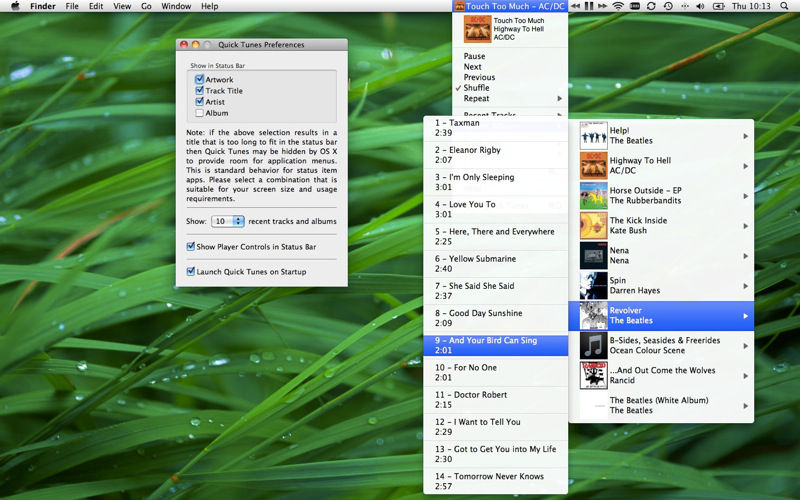Click the Help! album cover thumbnail

coord(593,136)
